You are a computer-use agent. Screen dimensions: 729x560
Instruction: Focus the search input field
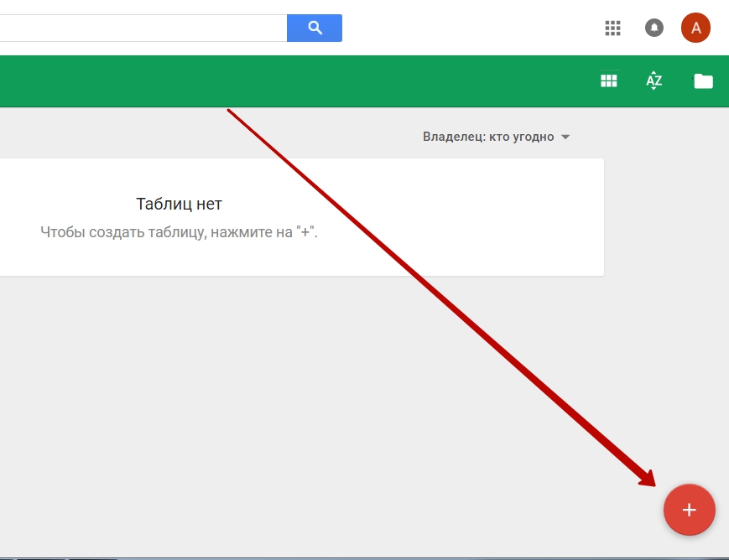pos(143,28)
